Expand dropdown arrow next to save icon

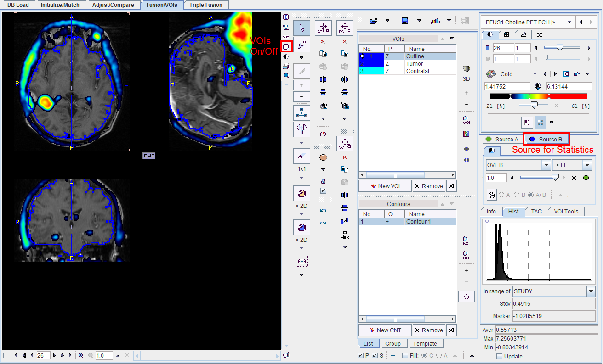[x=419, y=21]
